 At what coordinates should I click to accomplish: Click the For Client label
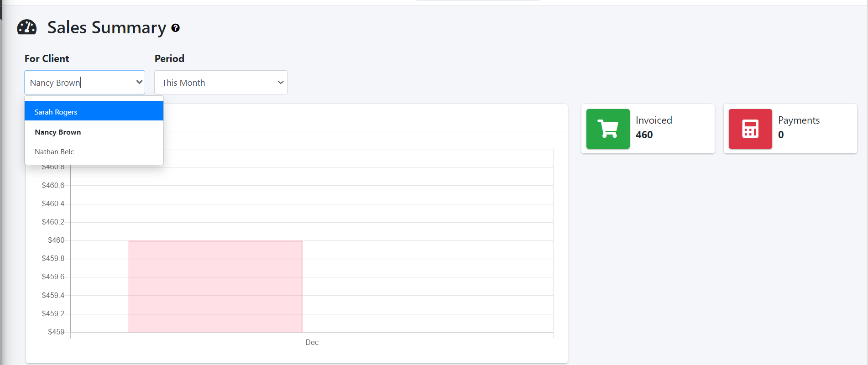pyautogui.click(x=47, y=58)
